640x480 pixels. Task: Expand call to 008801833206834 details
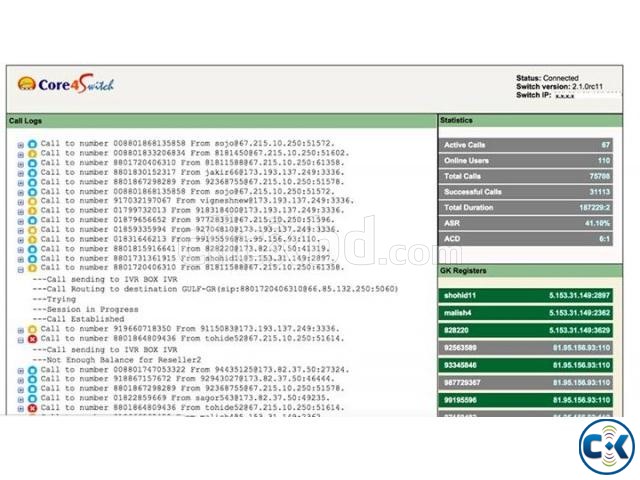tap(20, 155)
